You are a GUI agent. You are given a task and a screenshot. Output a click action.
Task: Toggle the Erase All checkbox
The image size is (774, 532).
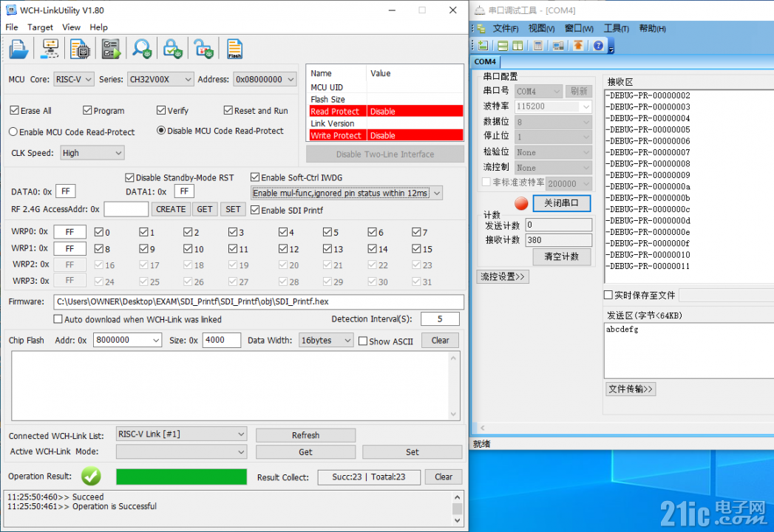pyautogui.click(x=14, y=111)
